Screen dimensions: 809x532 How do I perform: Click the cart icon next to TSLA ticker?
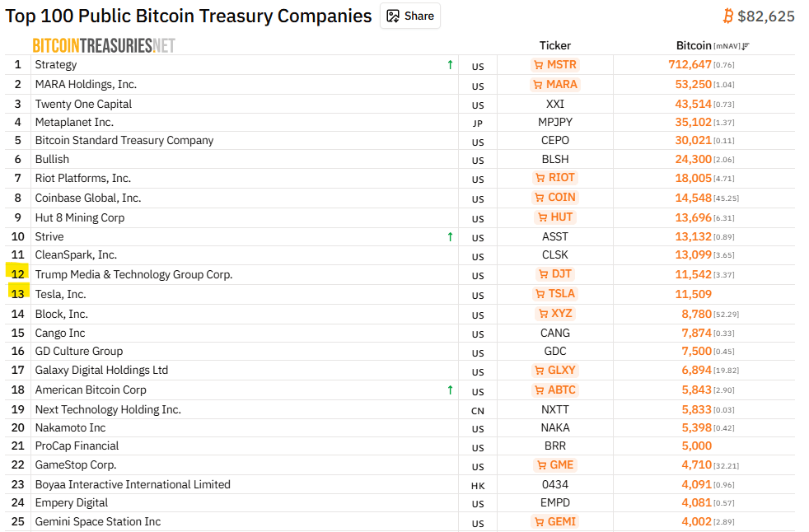[x=539, y=293]
